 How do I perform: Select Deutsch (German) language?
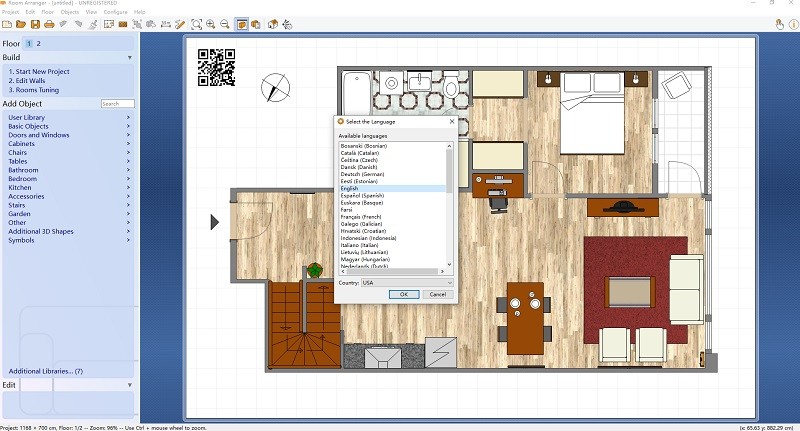coord(362,174)
